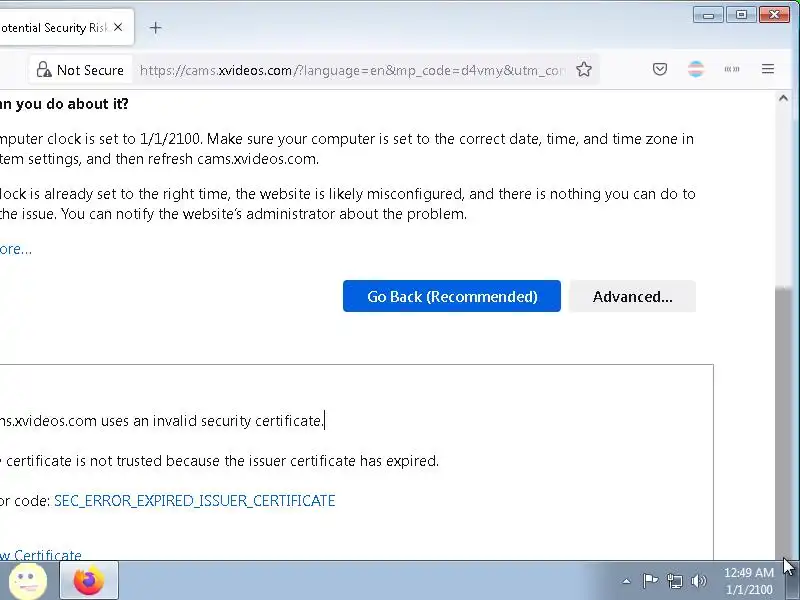Open the SEC_ERROR_EXPIRED_ISSUER_CERTIFICATE error code link

(194, 501)
